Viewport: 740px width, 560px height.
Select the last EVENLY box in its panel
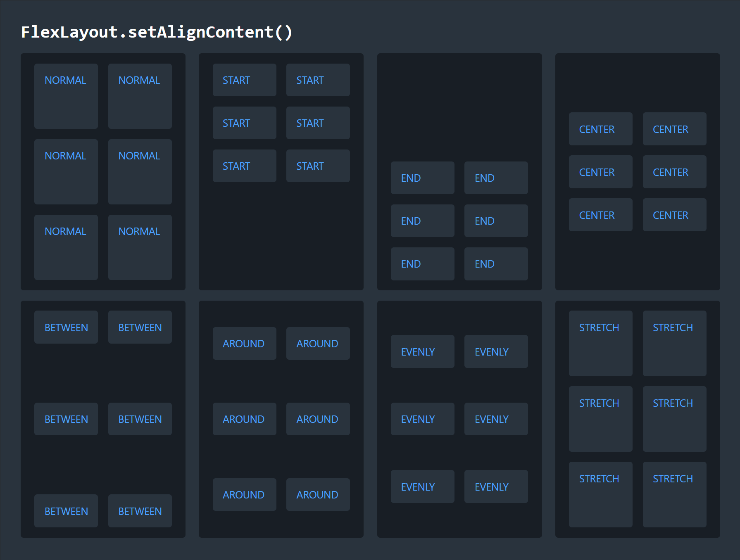pyautogui.click(x=496, y=486)
